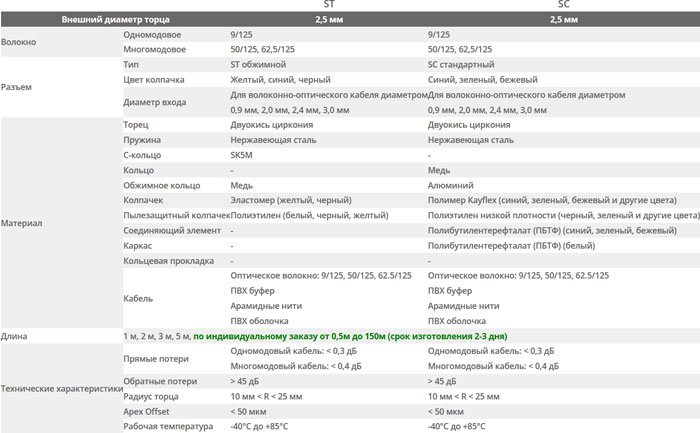This screenshot has width=700, height=433.
Task: Select the 'Внешний диаметр торца' header cell
Action: tap(116, 20)
